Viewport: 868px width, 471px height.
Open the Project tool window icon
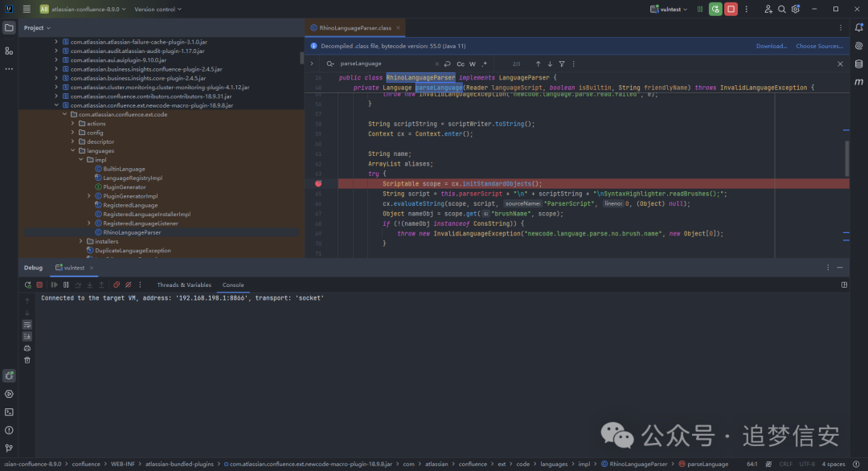click(x=9, y=27)
